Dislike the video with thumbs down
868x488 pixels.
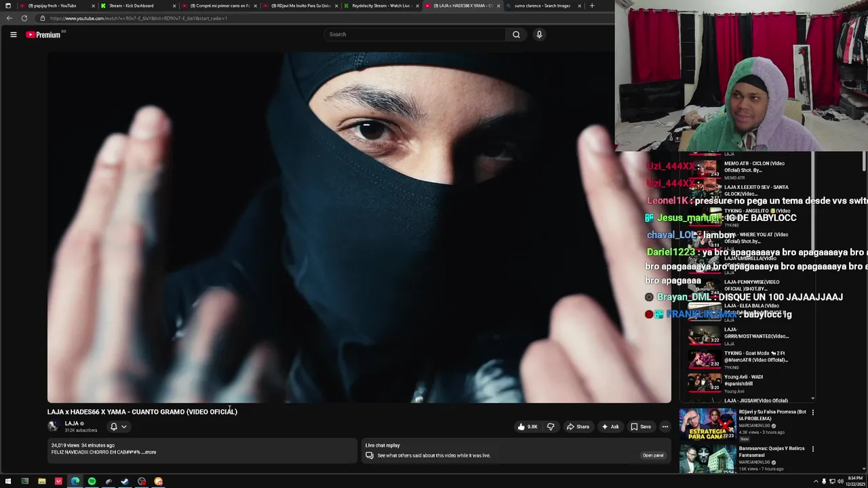551,427
